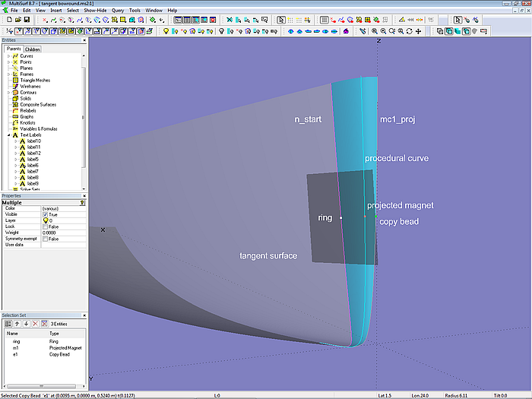Open the Show-Hide menu

coord(93,11)
